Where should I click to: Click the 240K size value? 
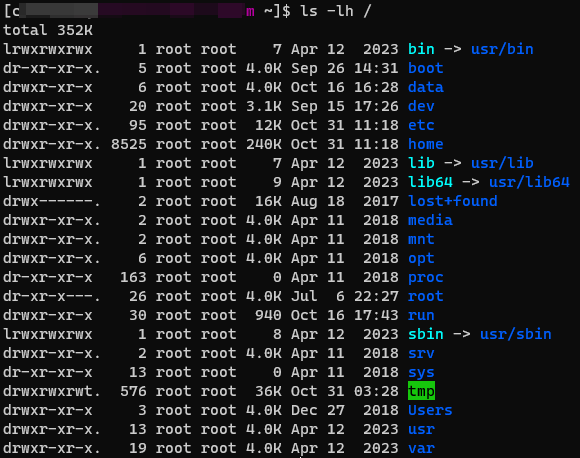point(264,144)
